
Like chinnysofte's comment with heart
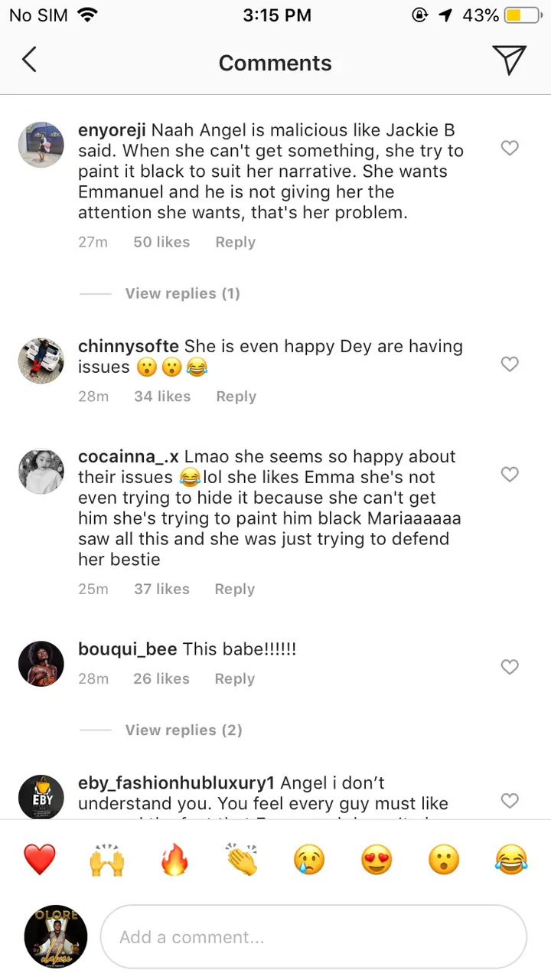510,364
